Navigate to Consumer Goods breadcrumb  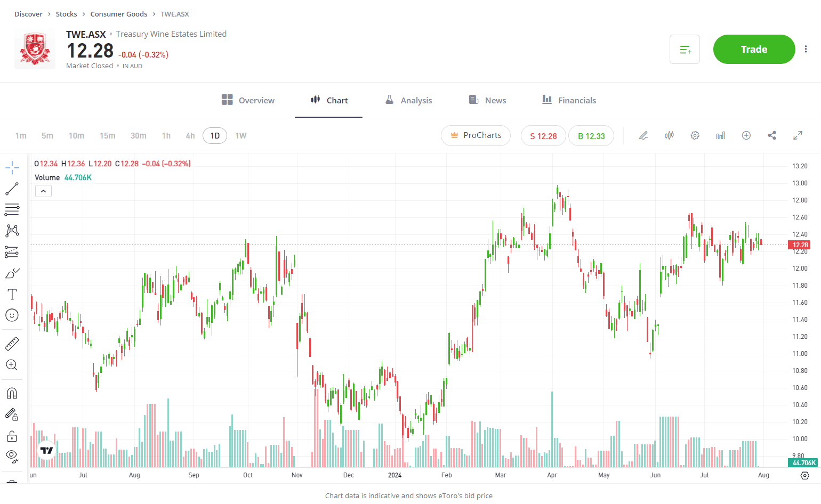coord(119,14)
